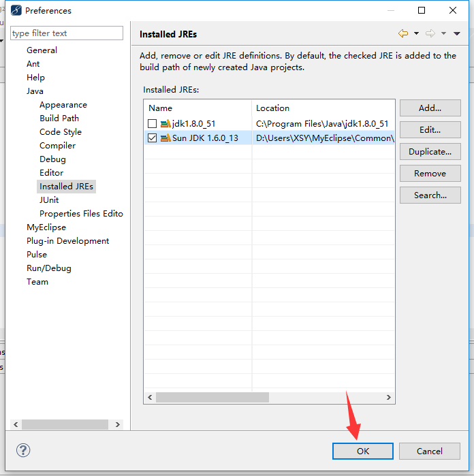This screenshot has height=476, width=474.
Task: Open Properties Files Editor preferences
Action: (x=81, y=214)
